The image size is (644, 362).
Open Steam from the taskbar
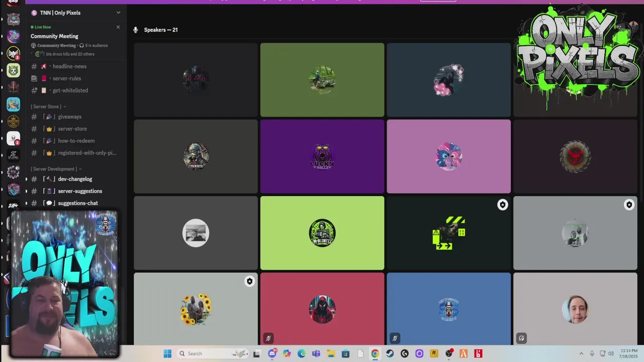tap(390, 353)
